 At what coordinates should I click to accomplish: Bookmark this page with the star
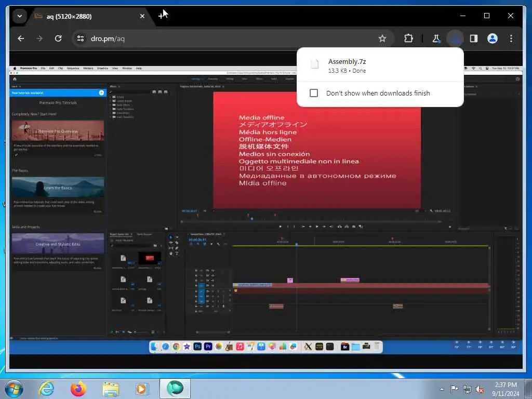382,38
